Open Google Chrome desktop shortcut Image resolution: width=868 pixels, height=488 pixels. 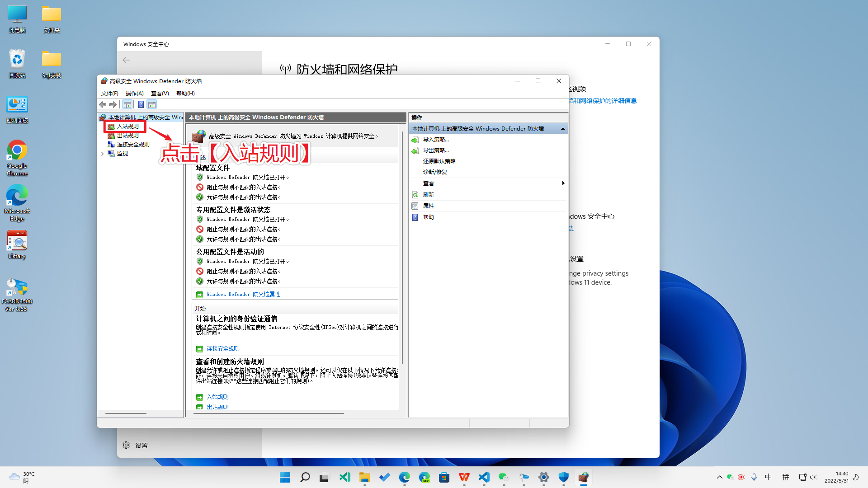[x=17, y=158]
